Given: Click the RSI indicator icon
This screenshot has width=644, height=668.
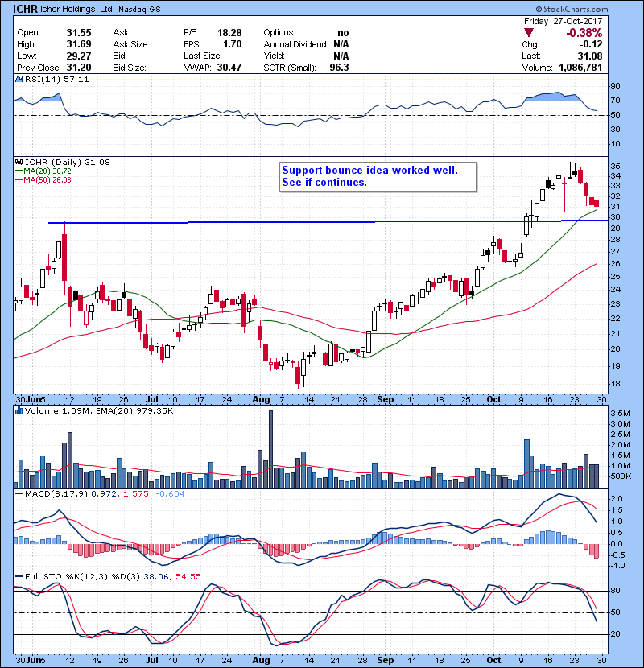Looking at the screenshot, I should click(19, 79).
